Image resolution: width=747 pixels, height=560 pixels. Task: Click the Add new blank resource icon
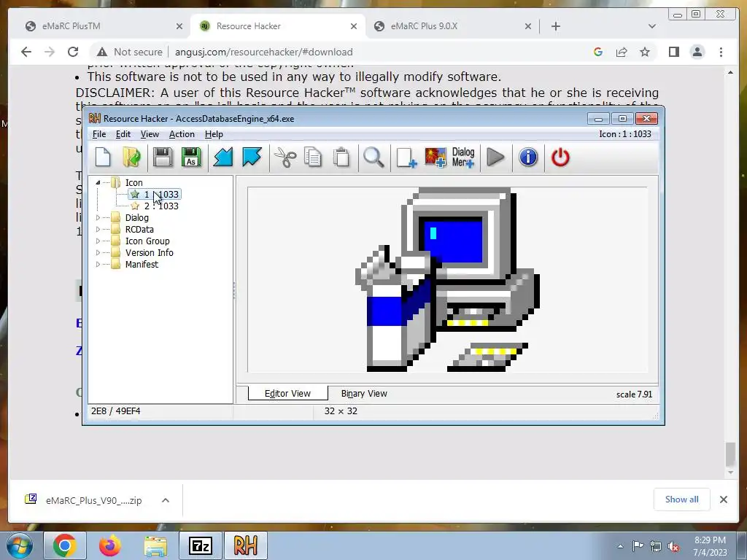pos(406,157)
